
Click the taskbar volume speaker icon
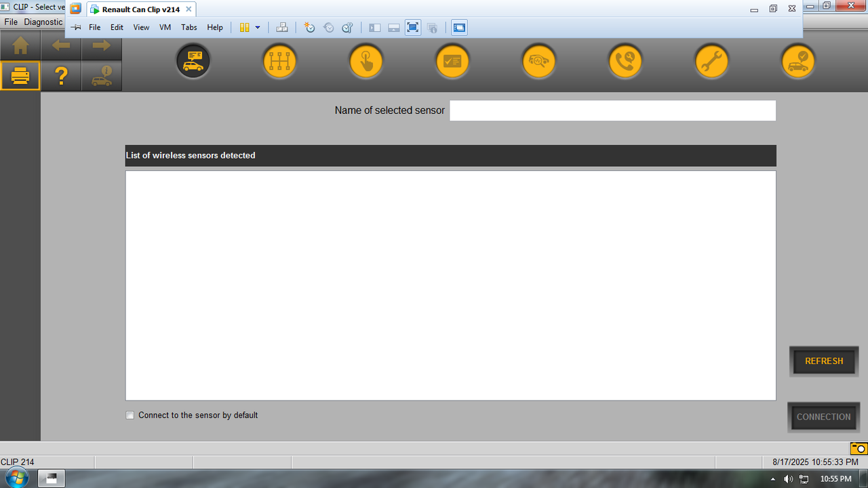point(788,479)
